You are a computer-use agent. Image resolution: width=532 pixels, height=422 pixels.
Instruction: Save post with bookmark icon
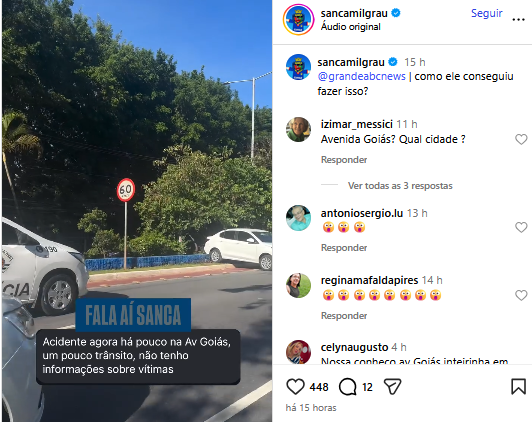coord(518,386)
